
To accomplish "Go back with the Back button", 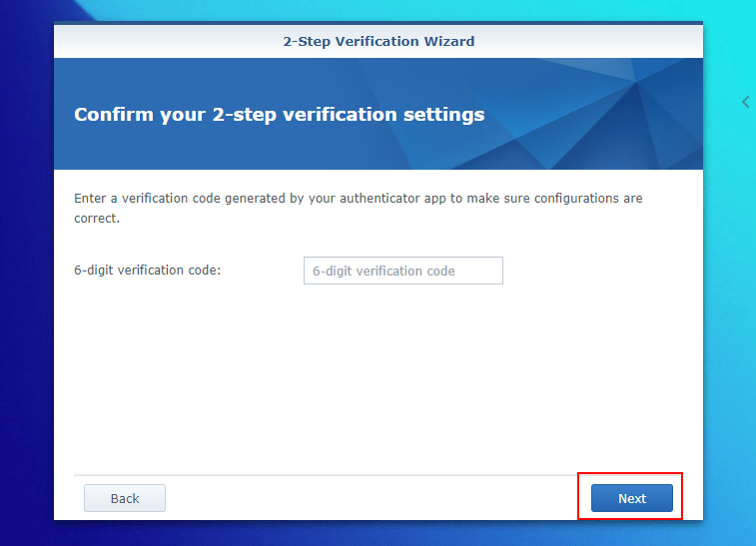I will [x=125, y=498].
